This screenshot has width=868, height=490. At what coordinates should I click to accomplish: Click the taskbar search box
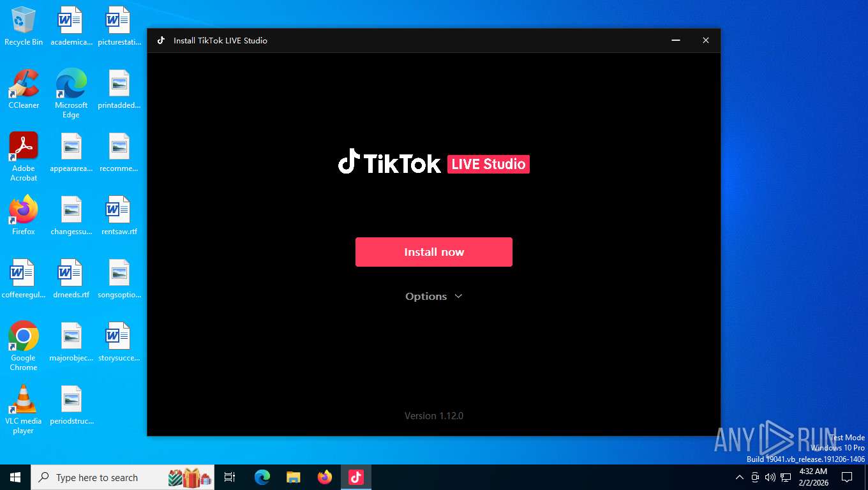pos(123,477)
